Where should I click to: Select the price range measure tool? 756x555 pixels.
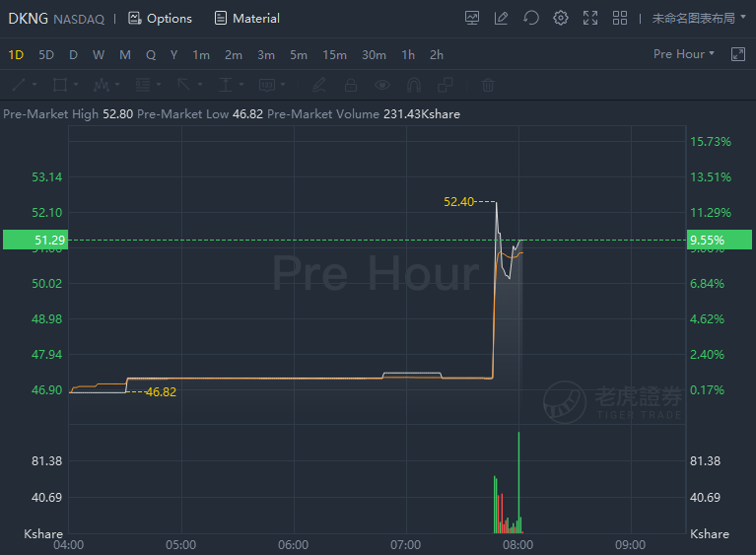click(x=225, y=85)
